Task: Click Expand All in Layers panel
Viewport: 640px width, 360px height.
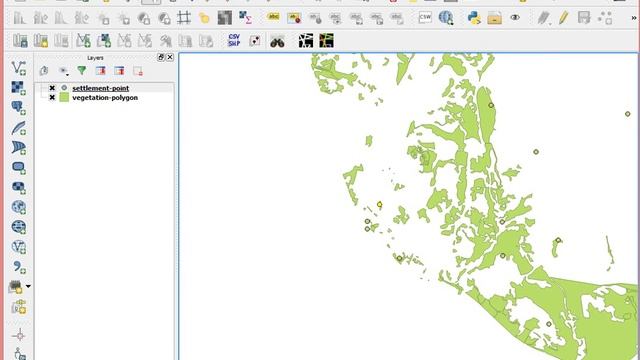Action: pyautogui.click(x=100, y=71)
